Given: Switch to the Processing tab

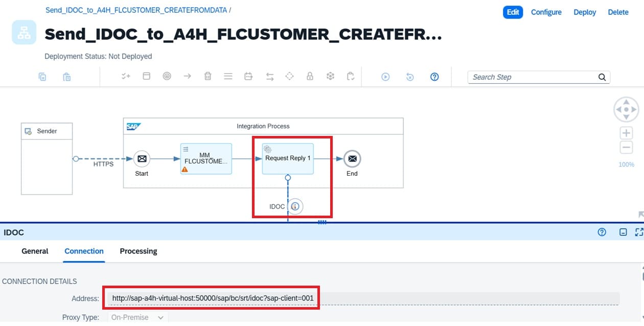Looking at the screenshot, I should coord(139,251).
